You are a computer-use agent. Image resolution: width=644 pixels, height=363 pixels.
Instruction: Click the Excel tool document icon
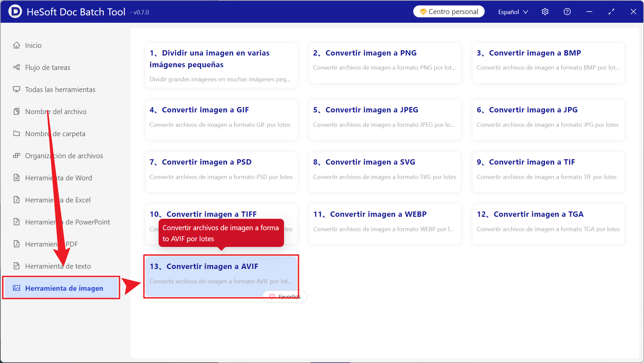click(x=16, y=200)
